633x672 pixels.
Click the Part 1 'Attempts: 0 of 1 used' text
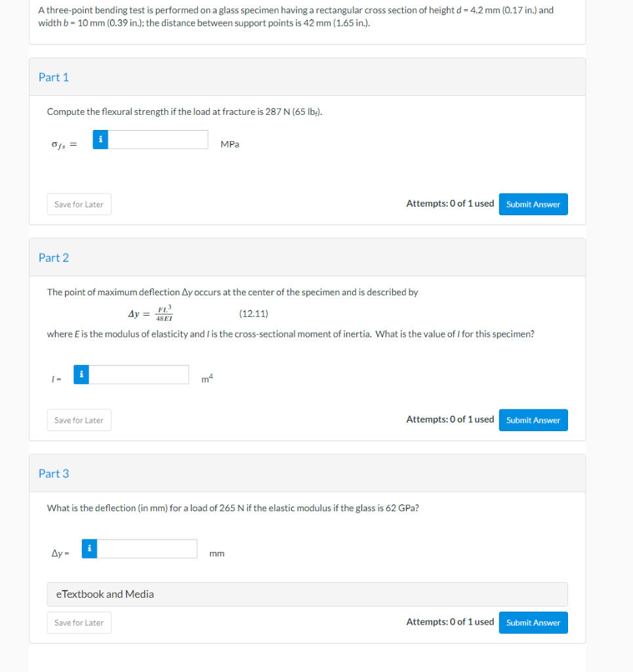[x=450, y=203]
